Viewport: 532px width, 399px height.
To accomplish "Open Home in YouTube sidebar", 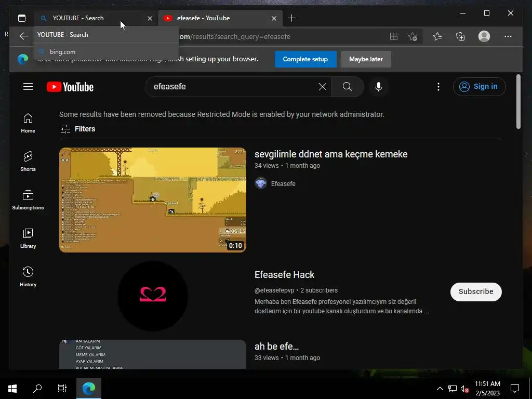I will [x=28, y=123].
